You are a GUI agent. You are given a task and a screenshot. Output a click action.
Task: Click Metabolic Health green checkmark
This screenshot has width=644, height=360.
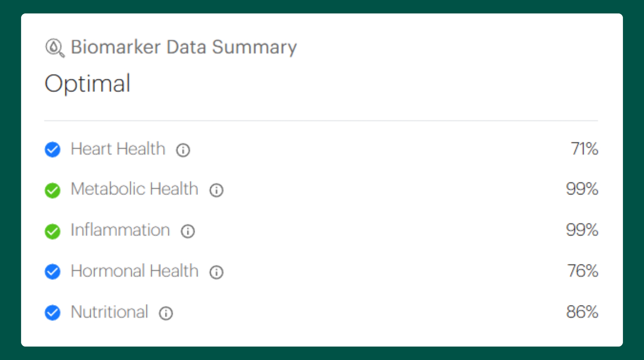click(53, 190)
